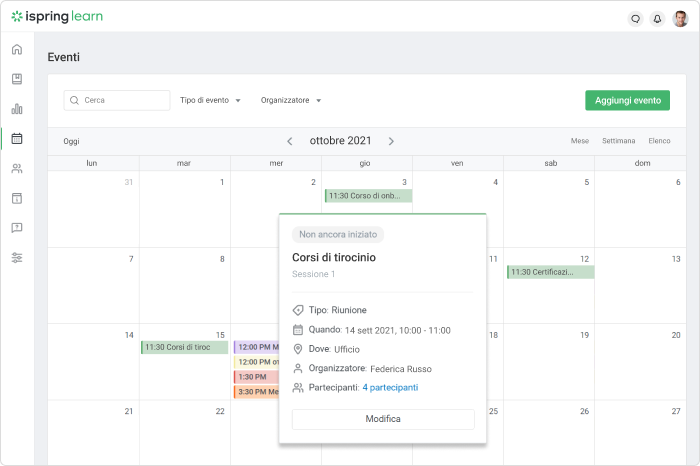
Task: Click the Modifica button in popup
Action: coord(383,419)
